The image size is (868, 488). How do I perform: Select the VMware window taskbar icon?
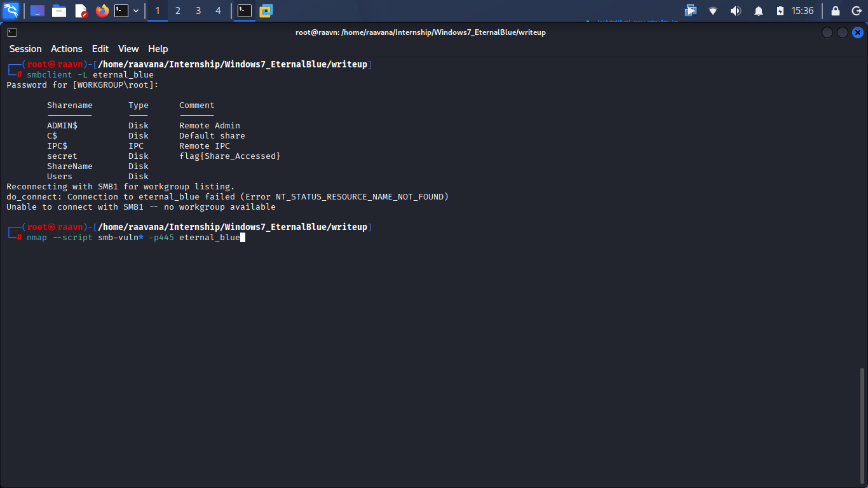click(x=266, y=11)
